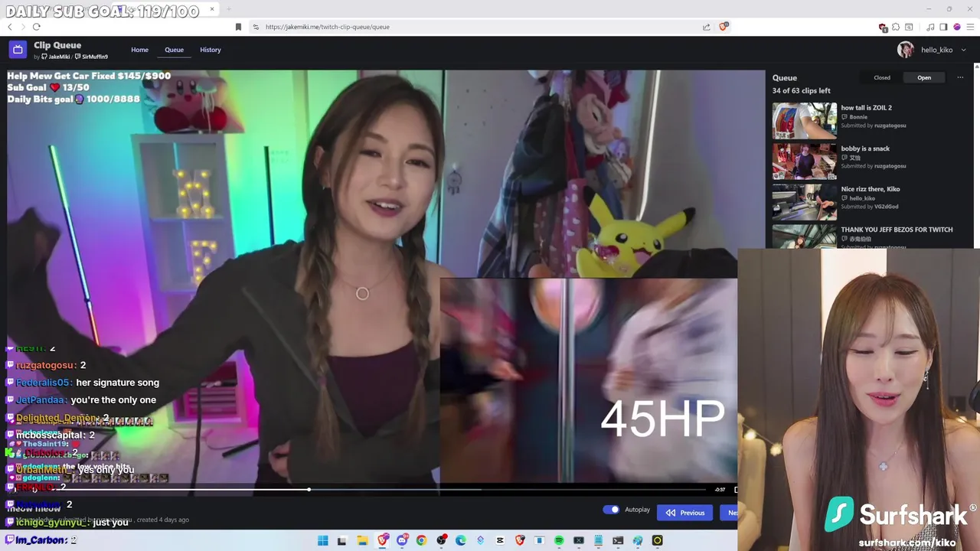Open the Windows Start menu
980x551 pixels.
[323, 540]
